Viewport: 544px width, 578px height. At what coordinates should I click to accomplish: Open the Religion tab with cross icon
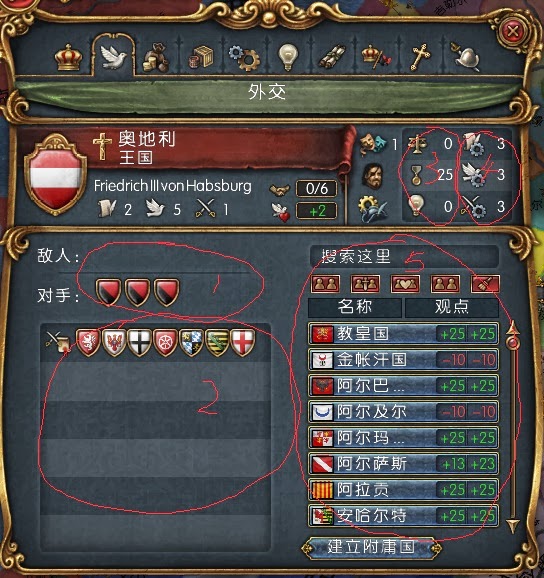pos(420,57)
